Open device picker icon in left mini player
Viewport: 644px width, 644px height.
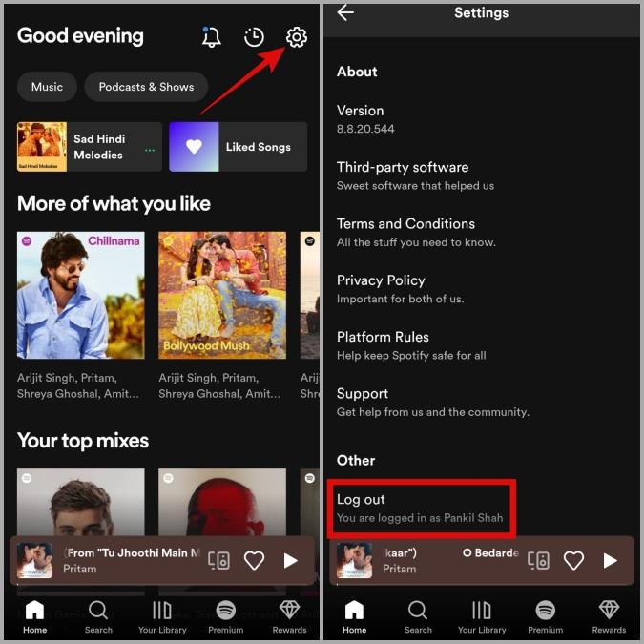coord(218,560)
